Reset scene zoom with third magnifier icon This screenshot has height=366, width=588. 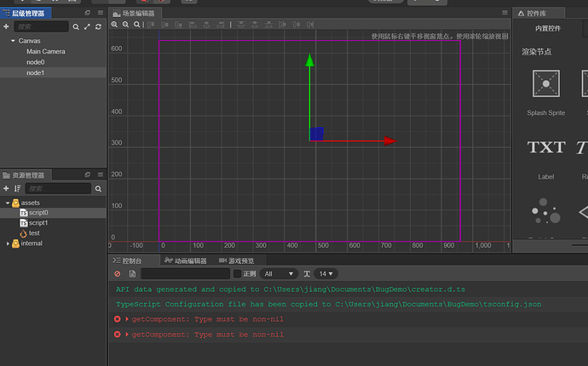(137, 25)
